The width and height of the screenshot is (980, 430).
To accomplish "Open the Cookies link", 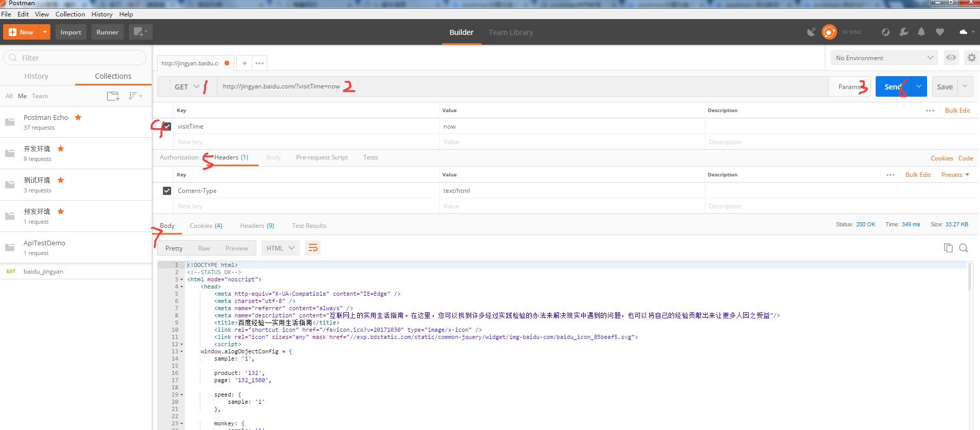I will tap(941, 158).
